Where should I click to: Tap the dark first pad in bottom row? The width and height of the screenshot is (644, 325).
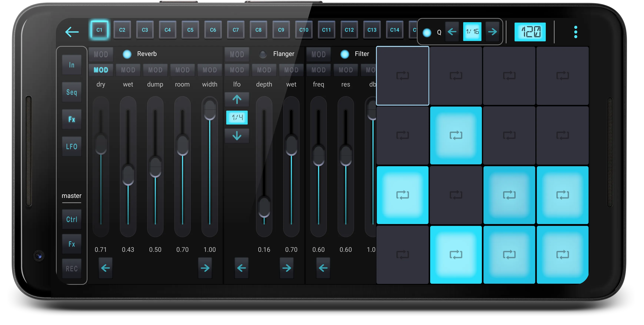tap(402, 255)
